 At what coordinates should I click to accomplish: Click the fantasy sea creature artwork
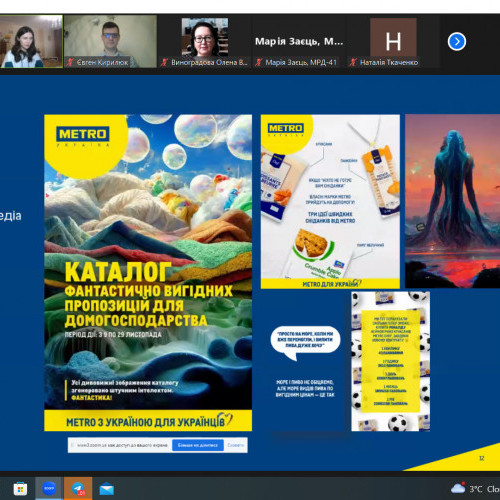coord(452,201)
